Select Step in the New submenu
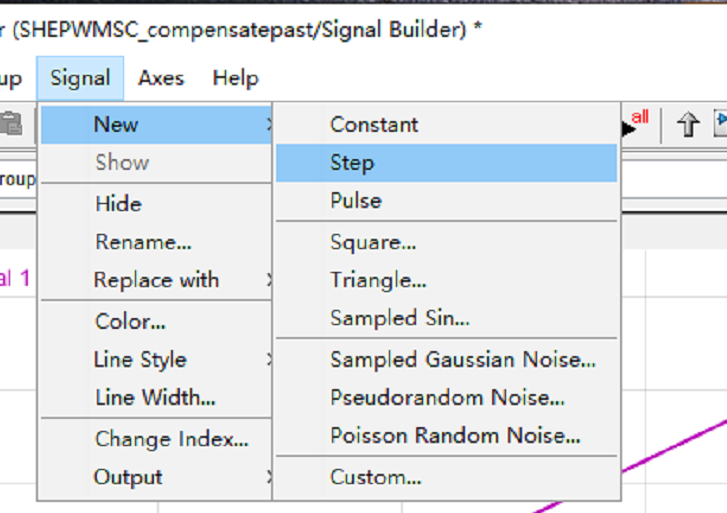 click(x=352, y=163)
